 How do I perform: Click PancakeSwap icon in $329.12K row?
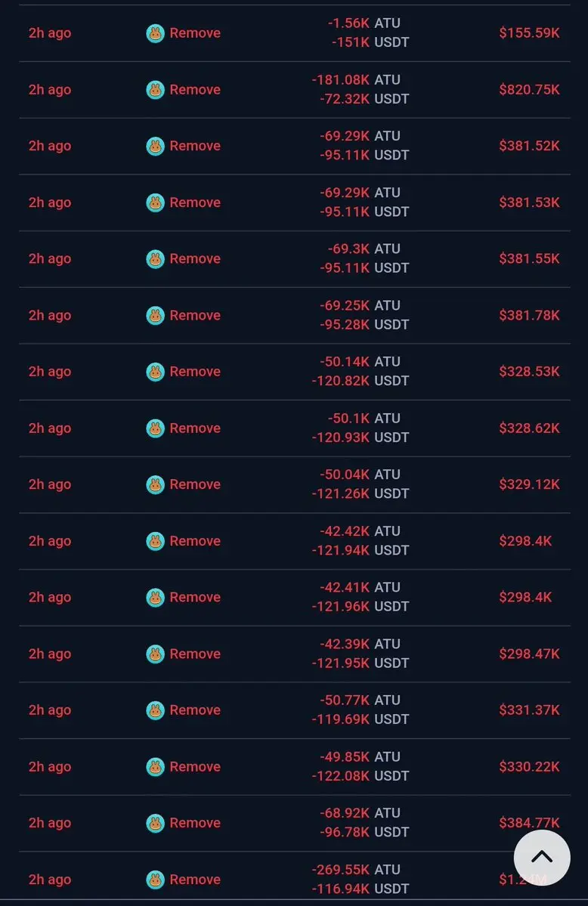(x=155, y=485)
